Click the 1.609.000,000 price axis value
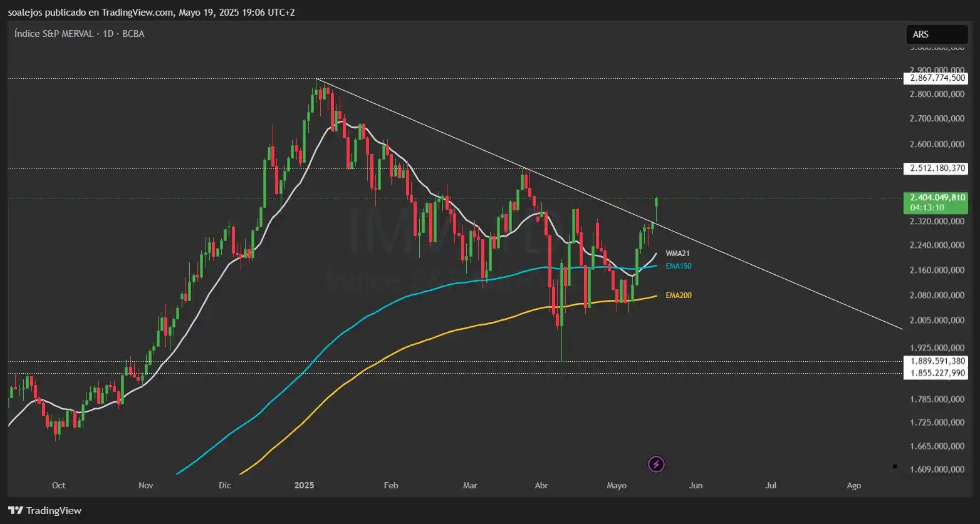 937,470
